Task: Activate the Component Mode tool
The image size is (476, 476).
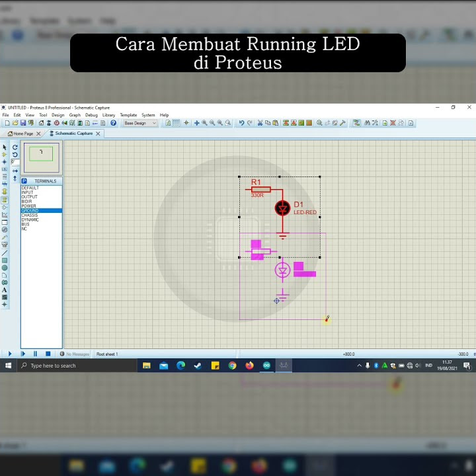Action: pos(5,155)
